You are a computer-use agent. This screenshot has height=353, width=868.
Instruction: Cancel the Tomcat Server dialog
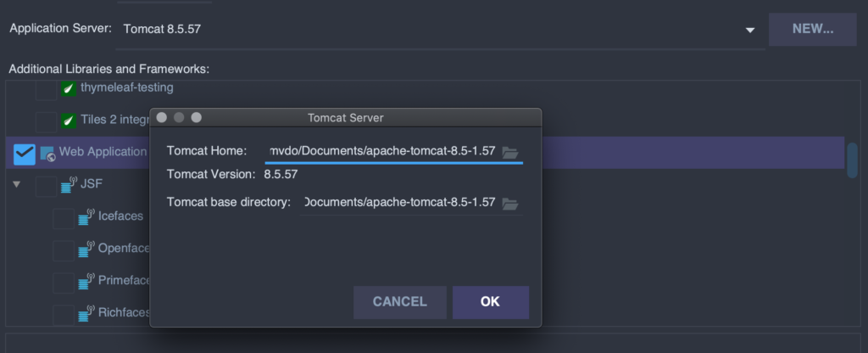[400, 302]
